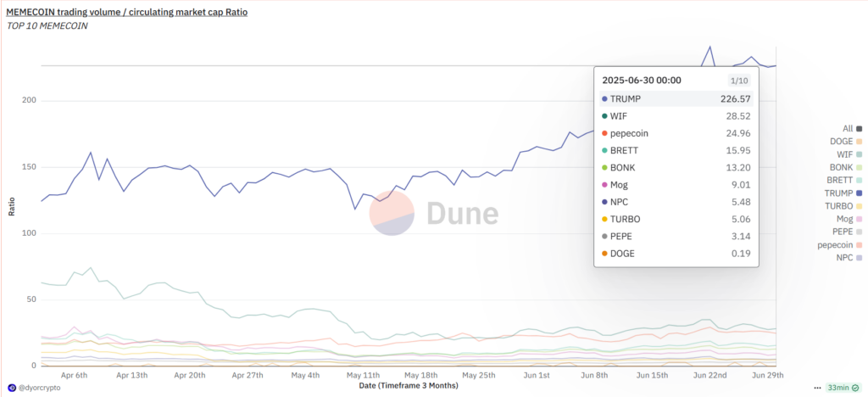Click the Apr 20th axis label
Image resolution: width=868 pixels, height=397 pixels.
[191, 375]
